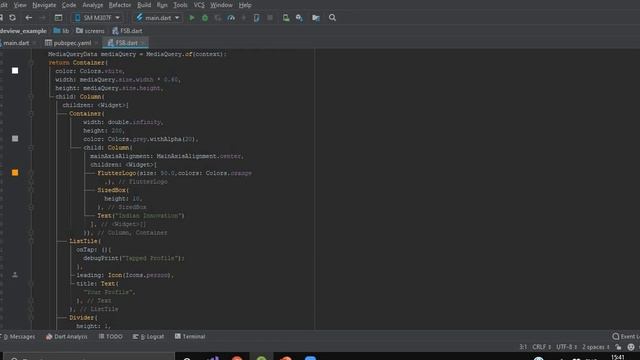Change UTF-8 file encoding in the status bar
This screenshot has width=640, height=360.
click(x=567, y=347)
